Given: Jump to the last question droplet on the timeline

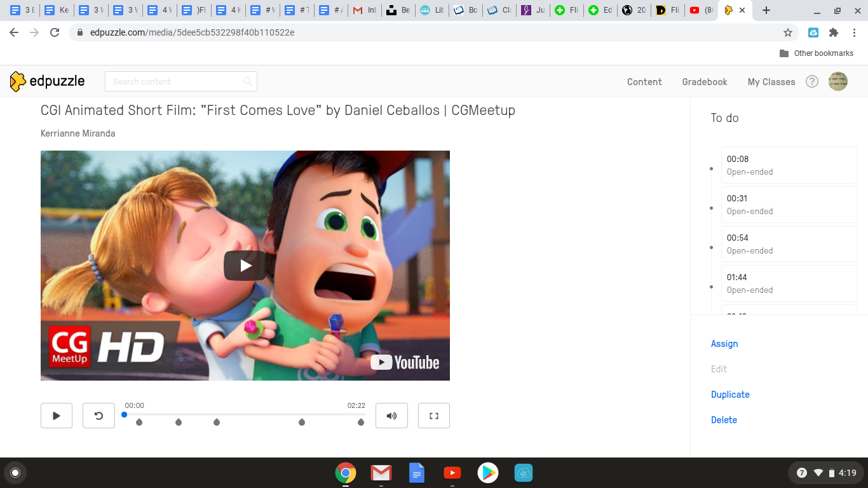Looking at the screenshot, I should click(x=361, y=422).
